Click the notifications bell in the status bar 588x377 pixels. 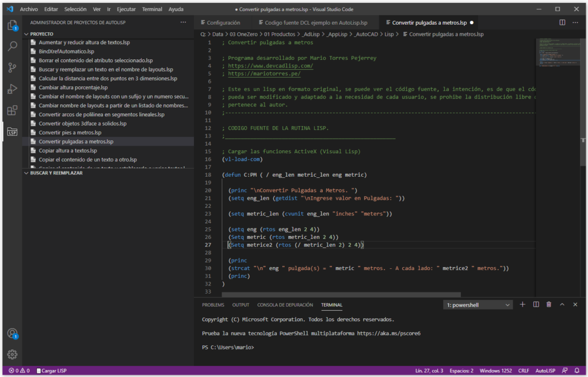pos(578,371)
